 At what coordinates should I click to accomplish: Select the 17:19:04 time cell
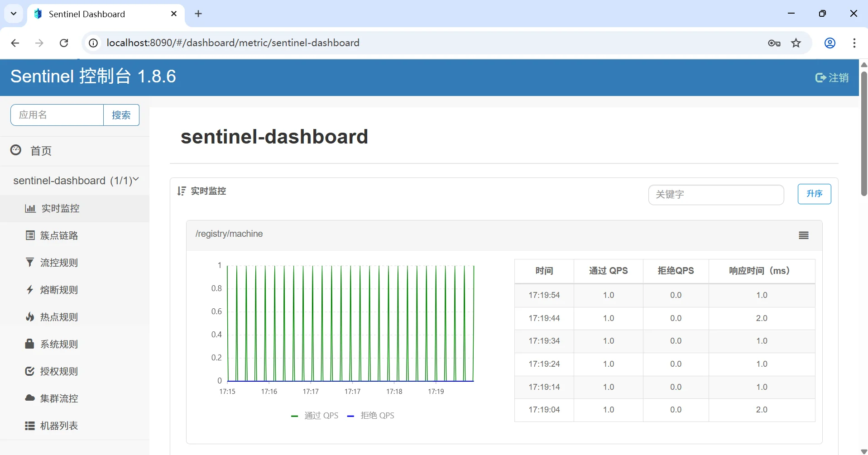tap(544, 410)
